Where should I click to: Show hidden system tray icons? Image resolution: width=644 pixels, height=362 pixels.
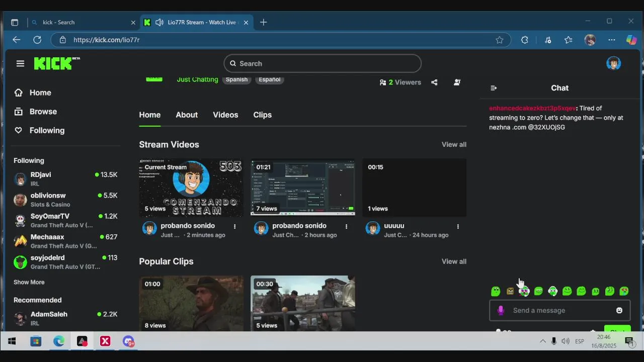[542, 341]
